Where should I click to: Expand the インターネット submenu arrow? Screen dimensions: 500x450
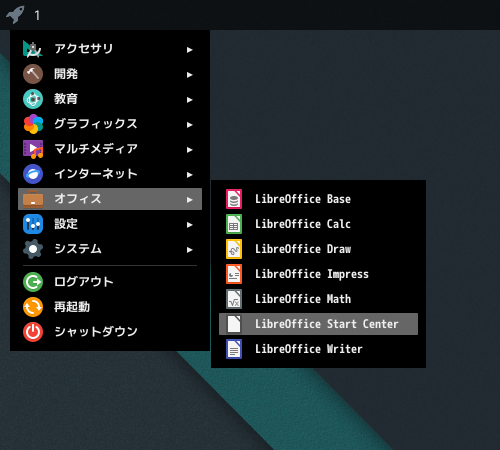pos(190,175)
